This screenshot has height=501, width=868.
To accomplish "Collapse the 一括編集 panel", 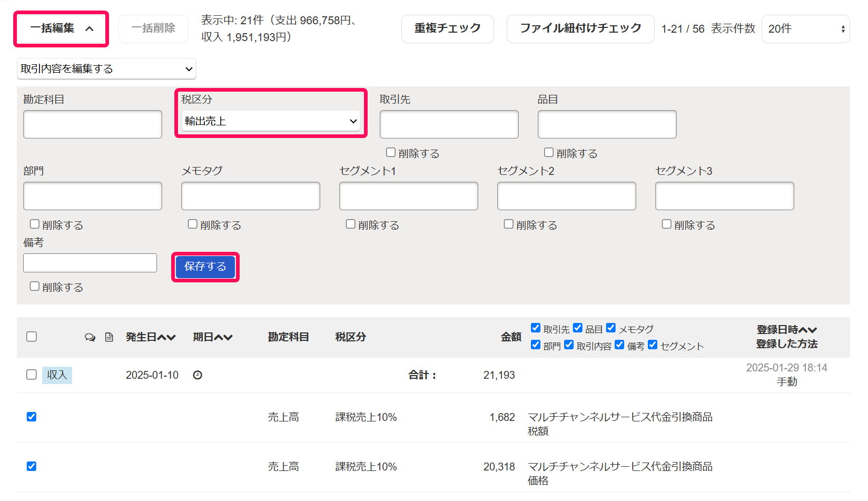I will (x=62, y=28).
